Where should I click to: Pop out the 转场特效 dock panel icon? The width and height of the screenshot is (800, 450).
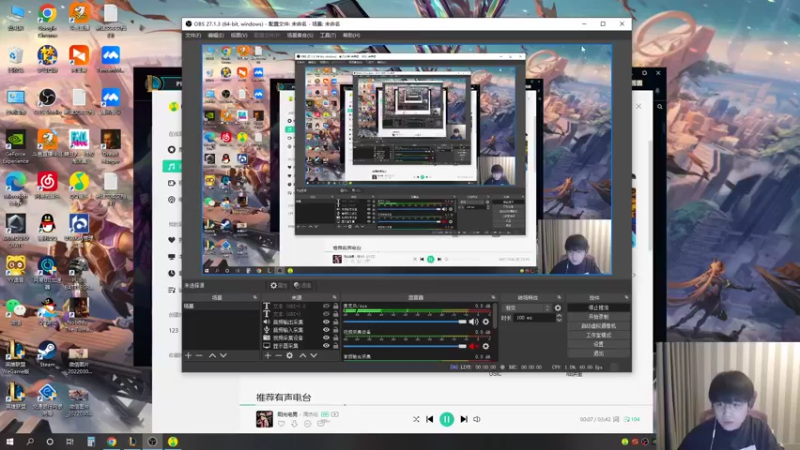(x=559, y=297)
